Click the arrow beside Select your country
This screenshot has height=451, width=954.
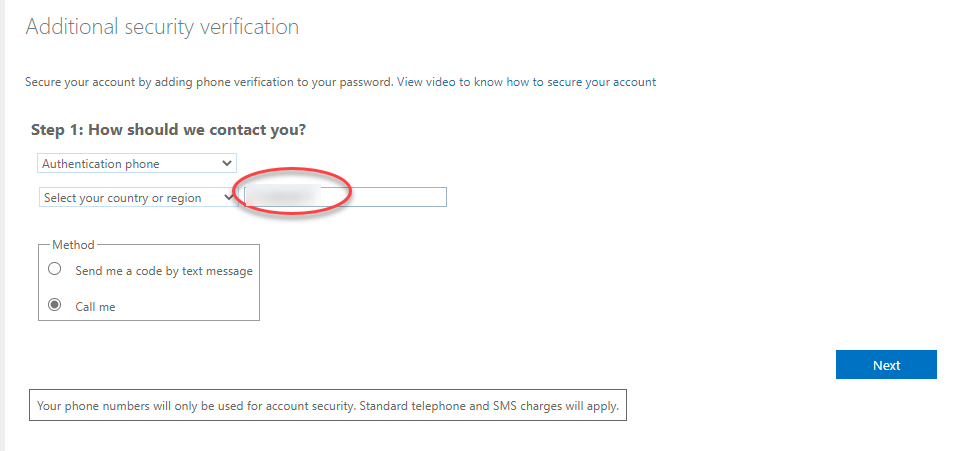pos(229,198)
